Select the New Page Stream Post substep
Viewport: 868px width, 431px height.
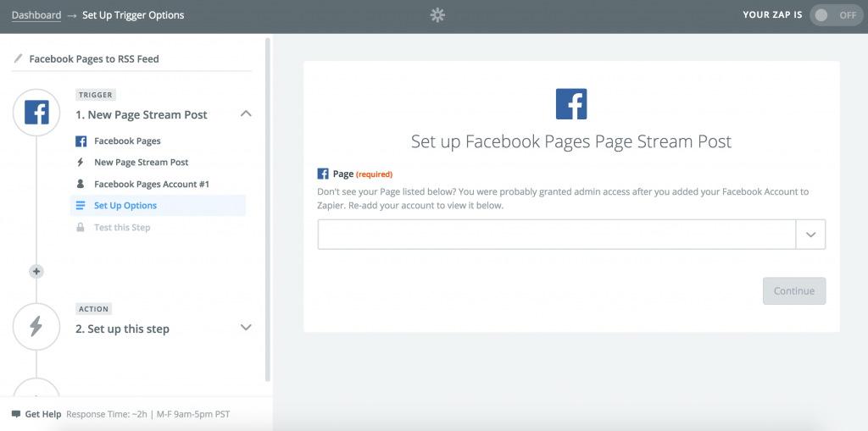coord(142,163)
